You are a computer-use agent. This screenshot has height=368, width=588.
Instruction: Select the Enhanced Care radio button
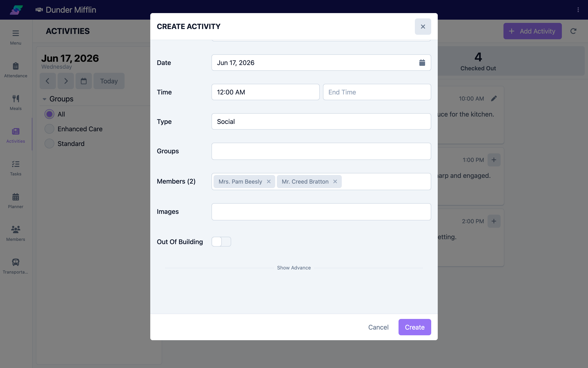[x=49, y=129]
